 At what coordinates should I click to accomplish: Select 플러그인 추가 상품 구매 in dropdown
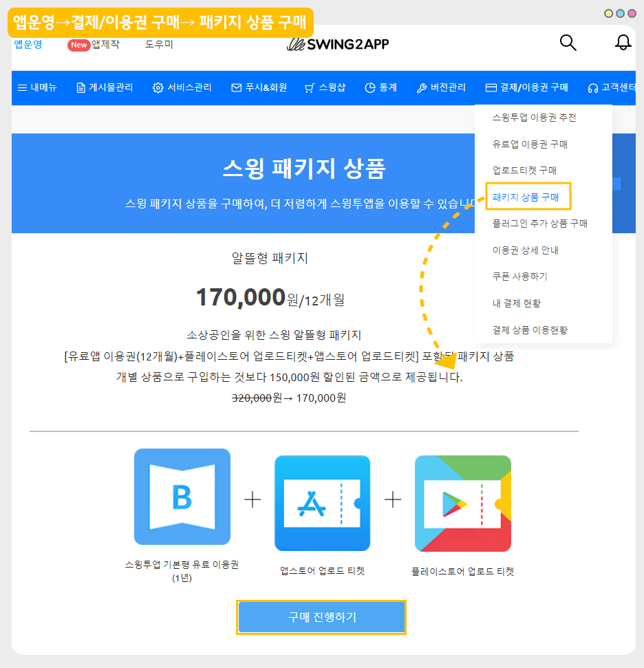pyautogui.click(x=540, y=224)
